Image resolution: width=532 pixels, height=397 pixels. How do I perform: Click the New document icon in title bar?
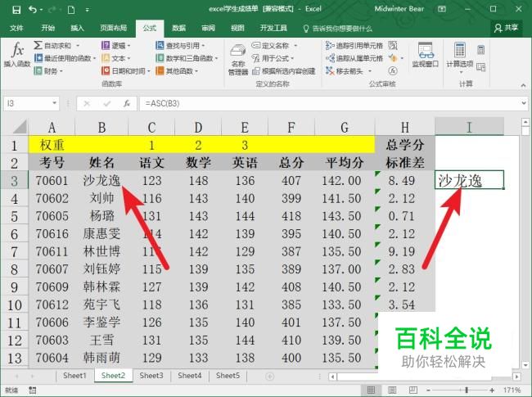(x=71, y=10)
